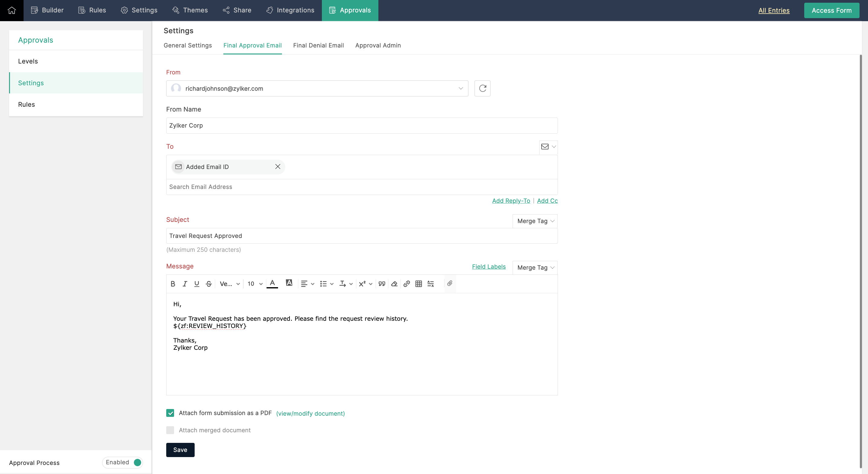Viewport: 868px width, 474px height.
Task: Click the underline formatting icon
Action: pyautogui.click(x=196, y=284)
